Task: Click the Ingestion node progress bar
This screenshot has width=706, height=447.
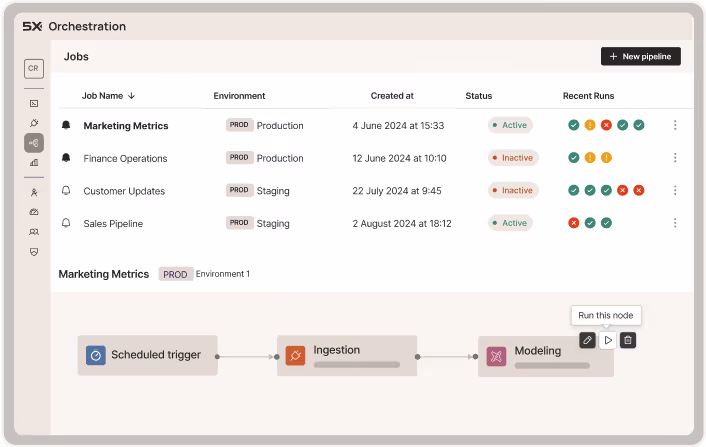Action: pos(357,365)
